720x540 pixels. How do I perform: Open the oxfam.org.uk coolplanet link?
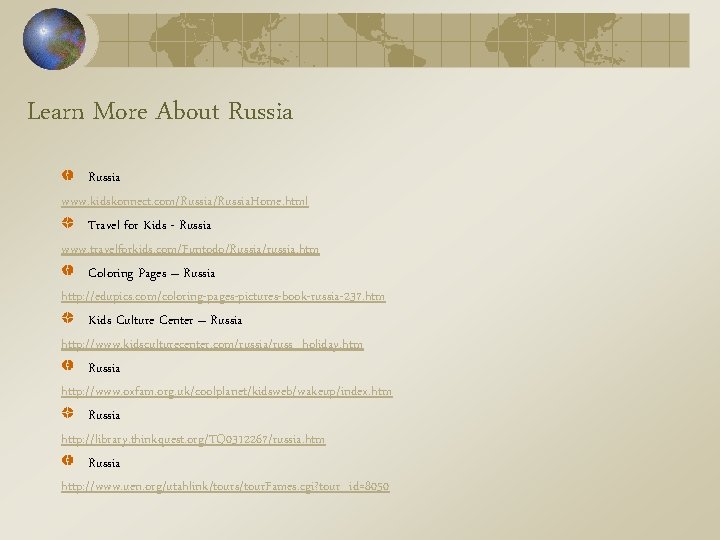coord(227,392)
